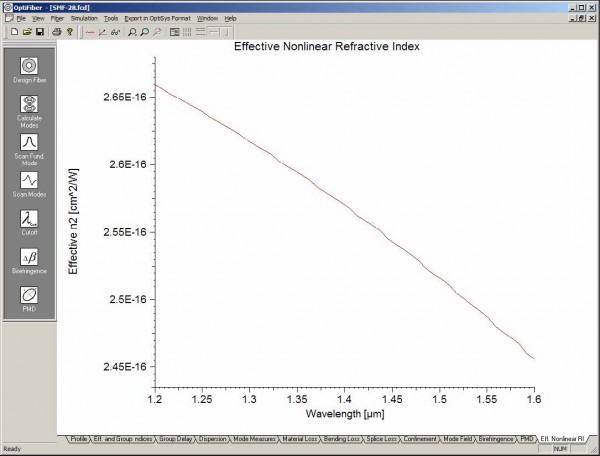This screenshot has height=456, width=600.
Task: Click the document icon beside File menu
Action: point(9,18)
